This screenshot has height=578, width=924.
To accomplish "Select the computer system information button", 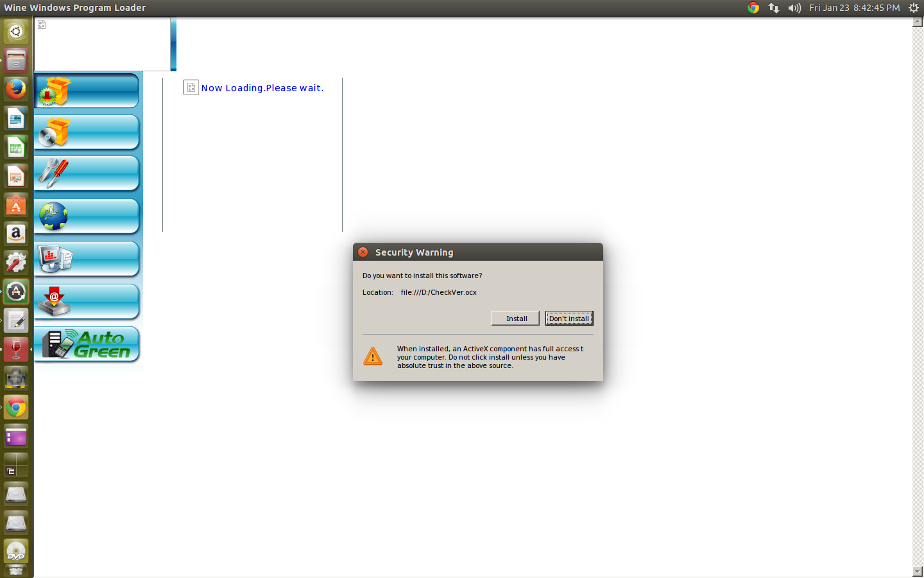I will click(x=87, y=259).
